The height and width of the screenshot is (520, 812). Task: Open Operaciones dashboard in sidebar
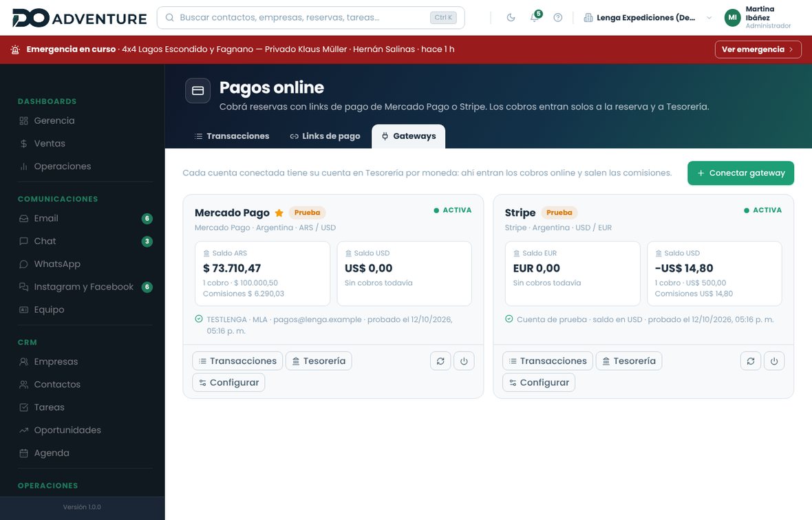[x=85, y=166]
